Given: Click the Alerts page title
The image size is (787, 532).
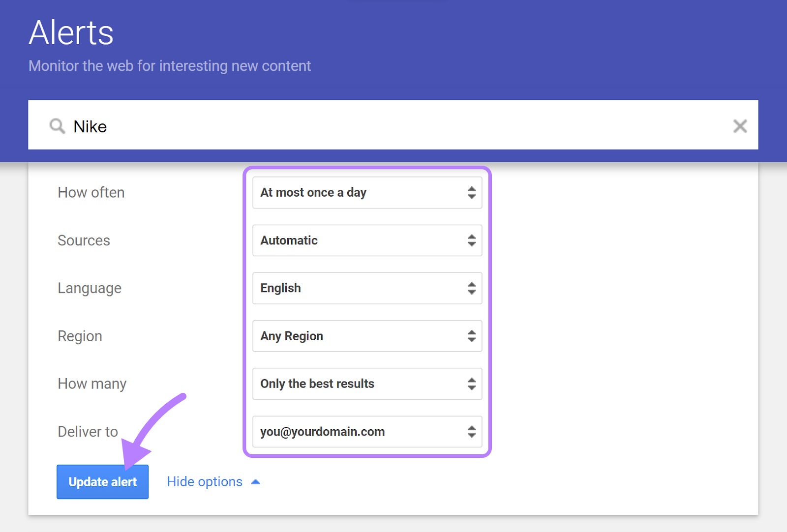Looking at the screenshot, I should pos(71,33).
